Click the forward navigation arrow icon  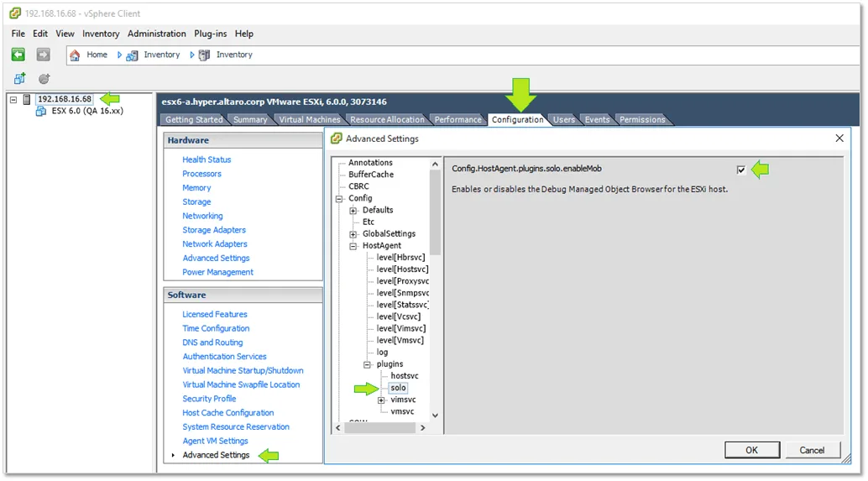click(43, 55)
